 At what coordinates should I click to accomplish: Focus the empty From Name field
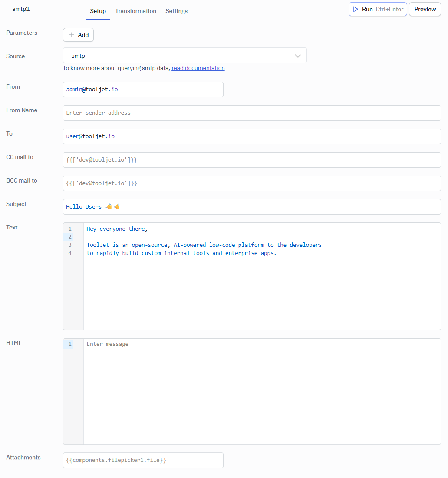[252, 113]
